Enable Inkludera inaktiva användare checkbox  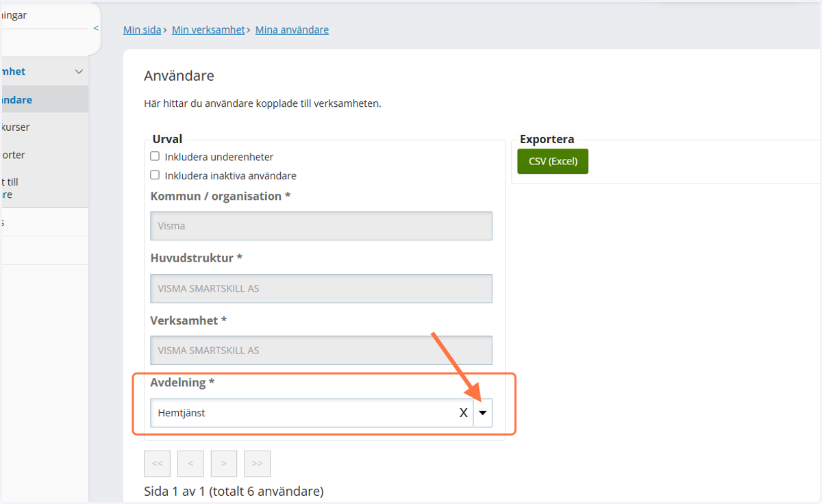[x=155, y=175]
